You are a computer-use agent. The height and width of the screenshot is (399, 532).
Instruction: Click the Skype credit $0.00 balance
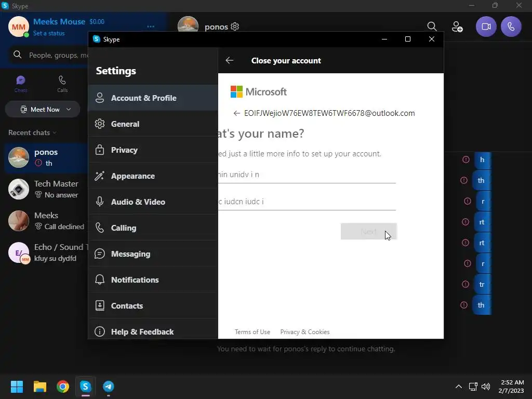(97, 22)
